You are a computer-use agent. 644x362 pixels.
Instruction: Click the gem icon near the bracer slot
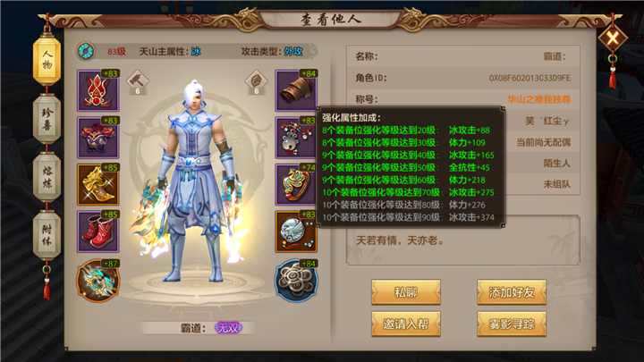[257, 81]
